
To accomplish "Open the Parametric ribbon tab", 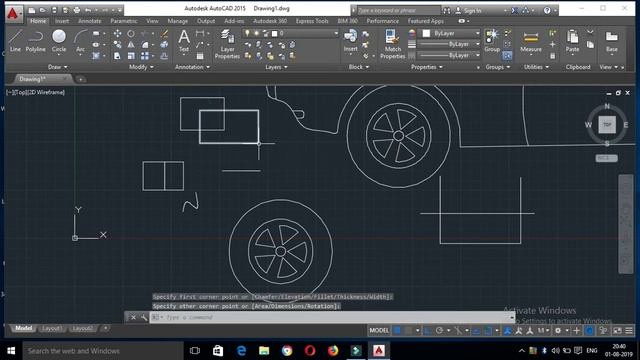I will pos(124,21).
